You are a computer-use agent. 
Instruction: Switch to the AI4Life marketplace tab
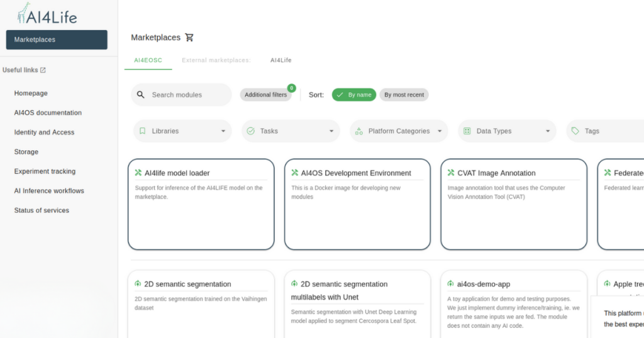280,60
